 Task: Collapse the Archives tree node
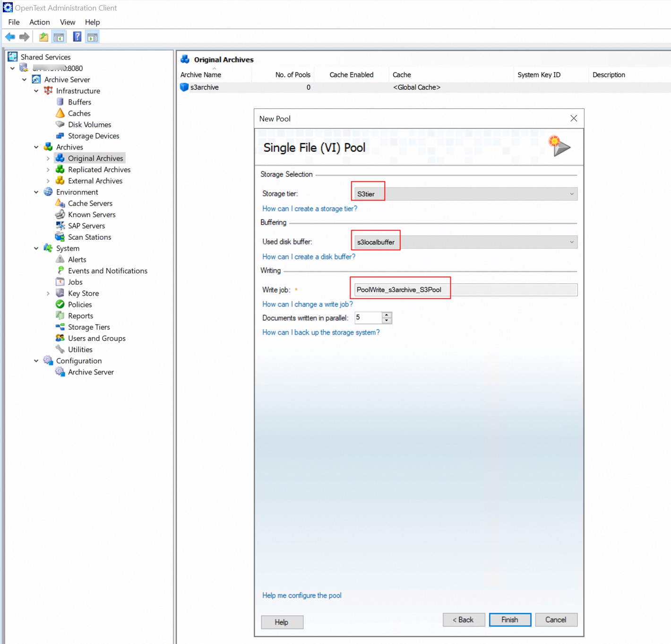click(x=36, y=147)
